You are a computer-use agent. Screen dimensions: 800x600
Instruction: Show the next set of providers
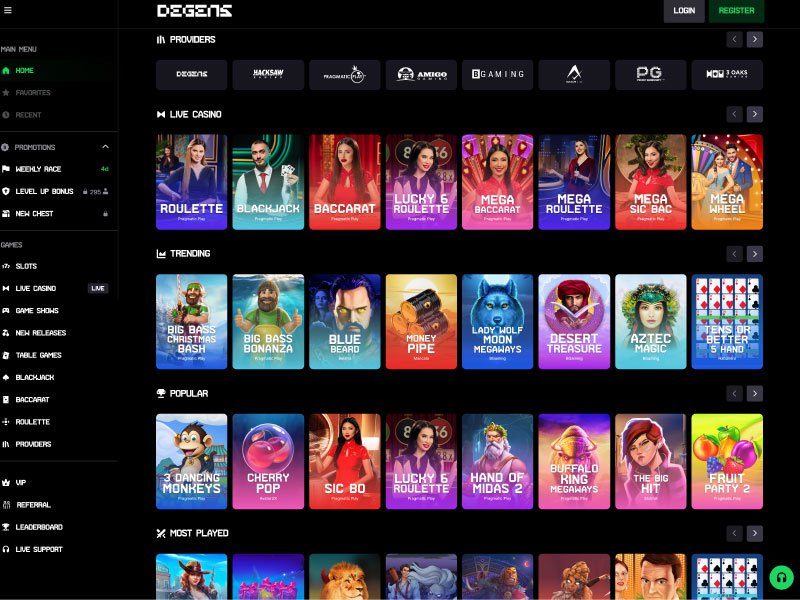pyautogui.click(x=755, y=39)
